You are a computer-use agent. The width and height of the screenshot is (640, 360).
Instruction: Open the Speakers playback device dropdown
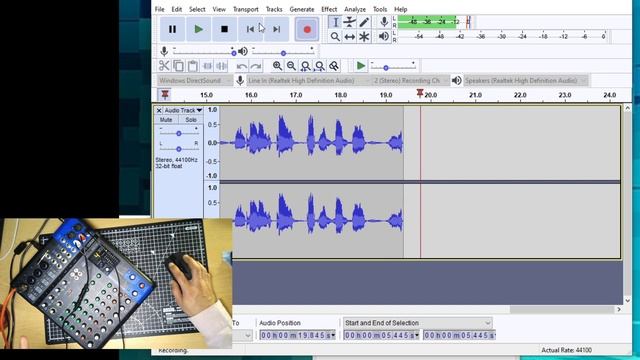coord(526,80)
